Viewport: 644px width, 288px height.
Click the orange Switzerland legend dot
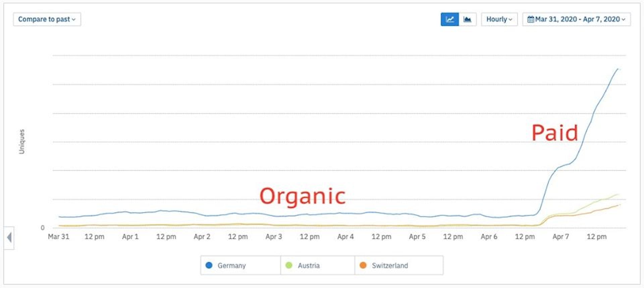pyautogui.click(x=363, y=265)
